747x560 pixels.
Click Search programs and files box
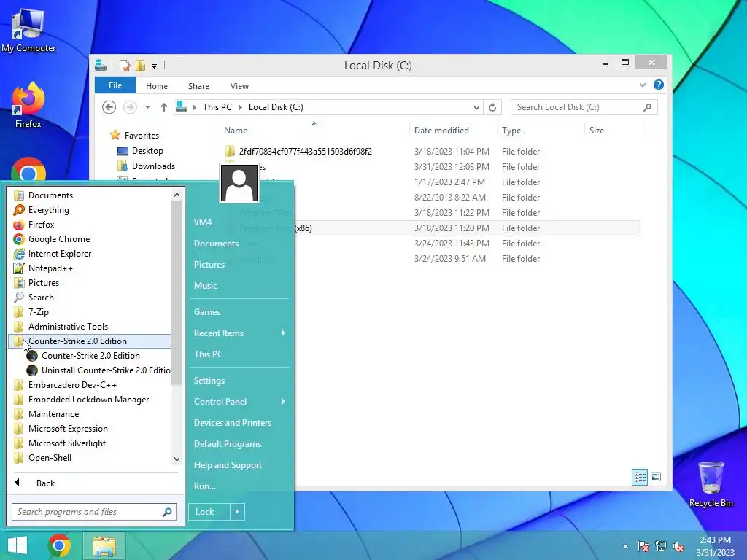[x=94, y=512]
